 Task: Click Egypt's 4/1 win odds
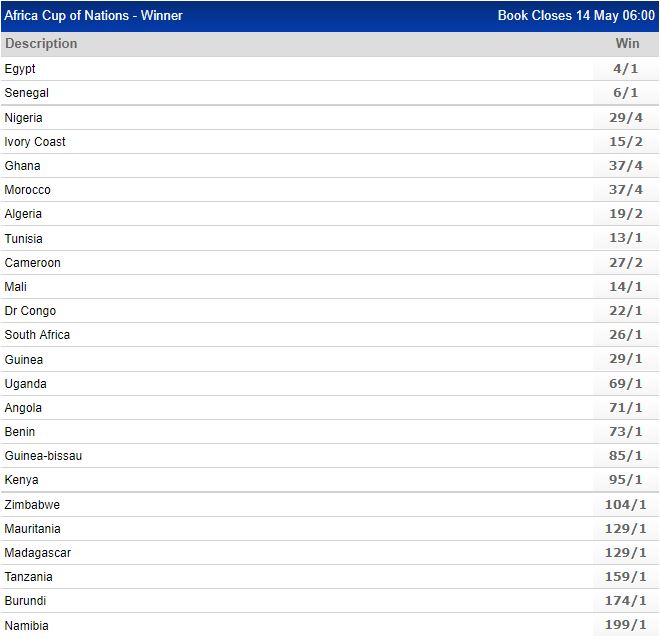pyautogui.click(x=626, y=69)
